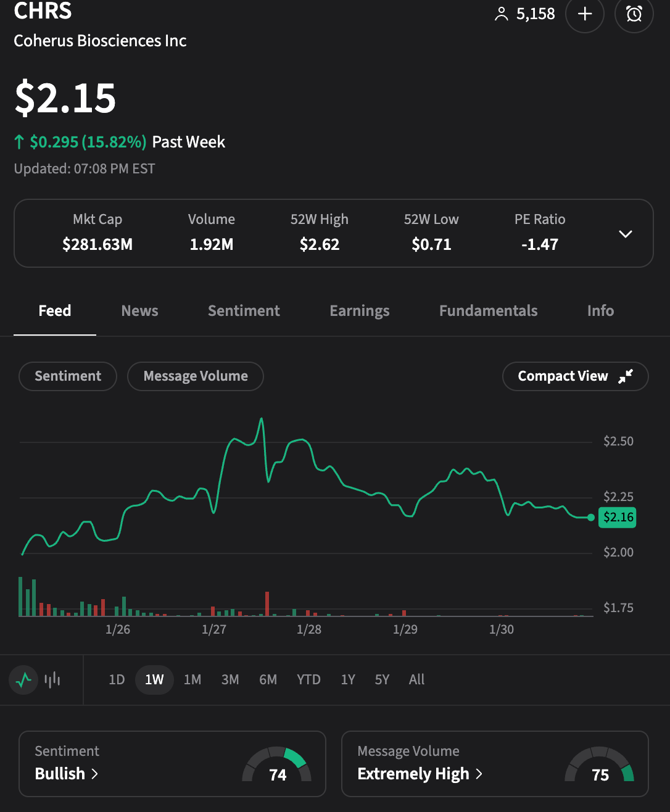Click the tall red volume bar

click(267, 603)
